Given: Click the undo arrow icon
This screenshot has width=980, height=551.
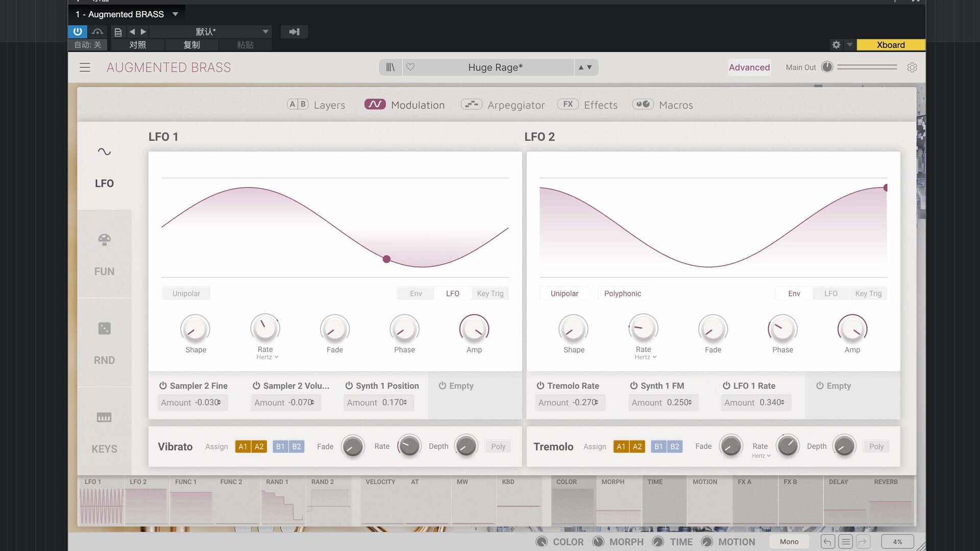Looking at the screenshot, I should 827,542.
